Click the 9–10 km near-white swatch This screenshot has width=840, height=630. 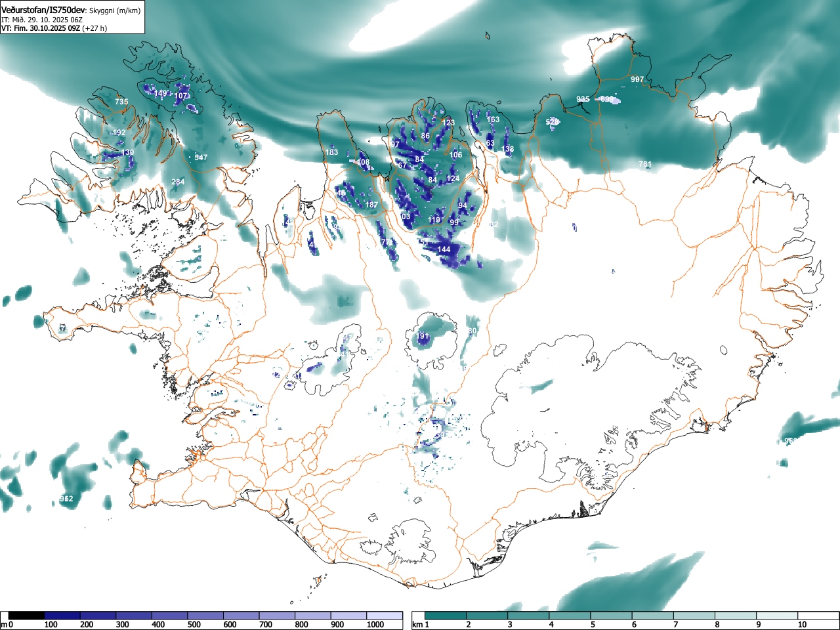tap(776, 616)
